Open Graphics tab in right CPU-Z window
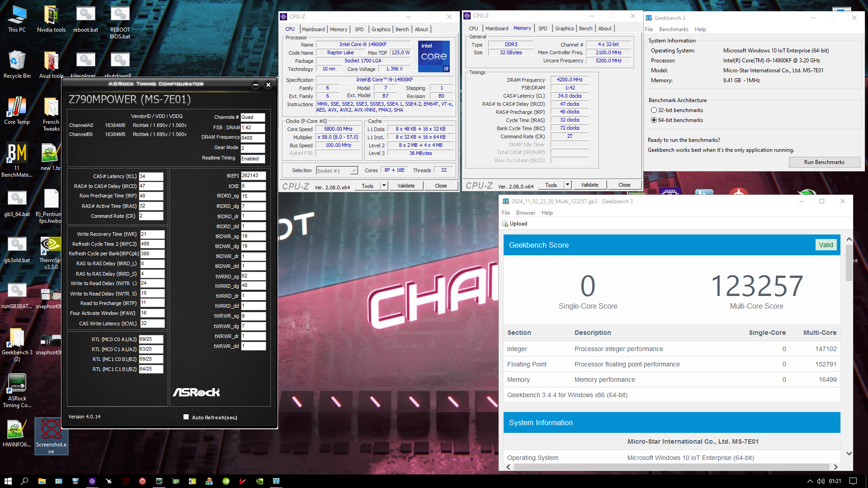The width and height of the screenshot is (868, 488). 564,28
